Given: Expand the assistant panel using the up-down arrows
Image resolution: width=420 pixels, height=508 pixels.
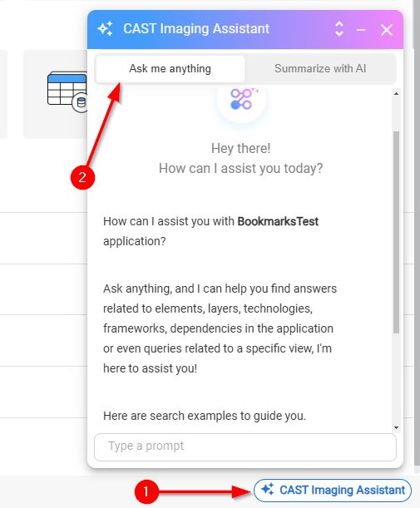Looking at the screenshot, I should tap(339, 29).
